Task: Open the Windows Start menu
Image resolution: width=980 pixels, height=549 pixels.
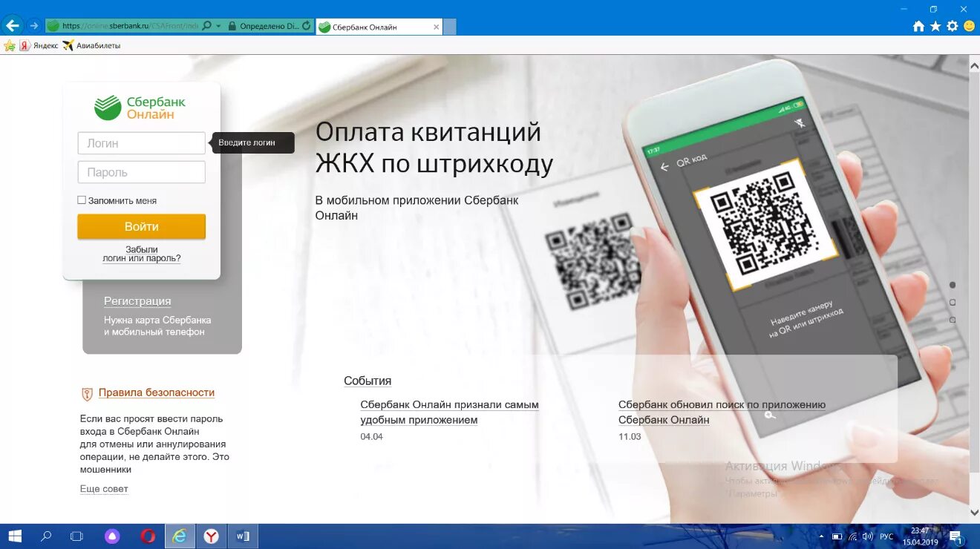Action: tap(15, 536)
